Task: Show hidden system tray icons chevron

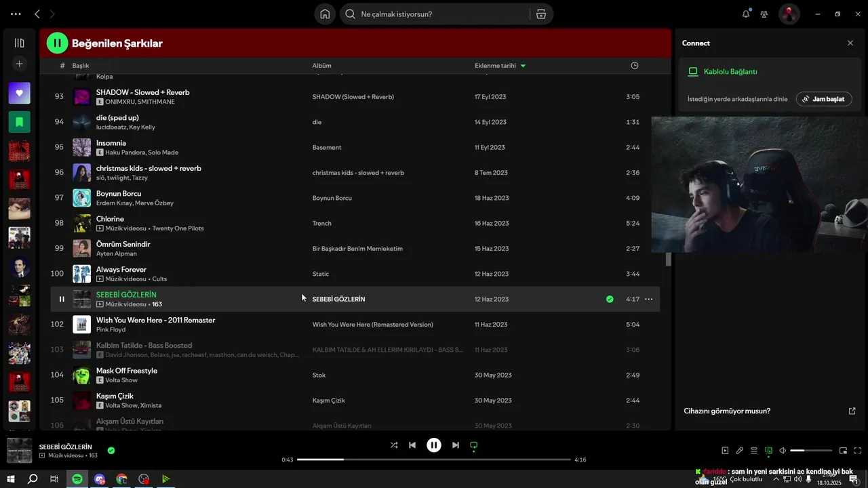Action: (x=776, y=479)
